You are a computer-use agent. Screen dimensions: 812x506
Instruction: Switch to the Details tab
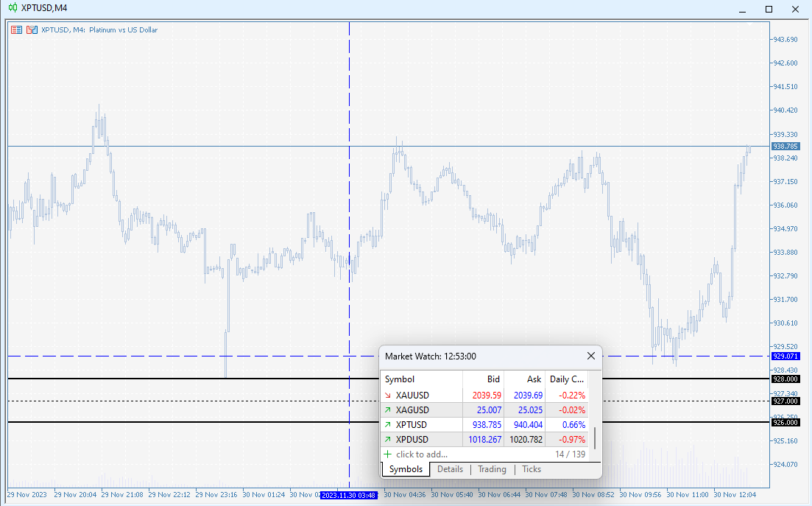(x=450, y=469)
